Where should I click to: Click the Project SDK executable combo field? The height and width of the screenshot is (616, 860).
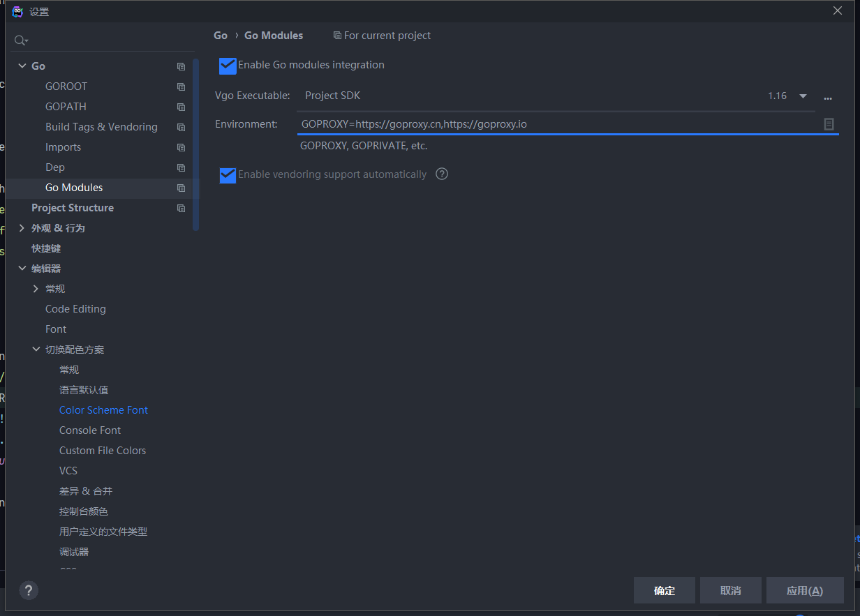[556, 96]
